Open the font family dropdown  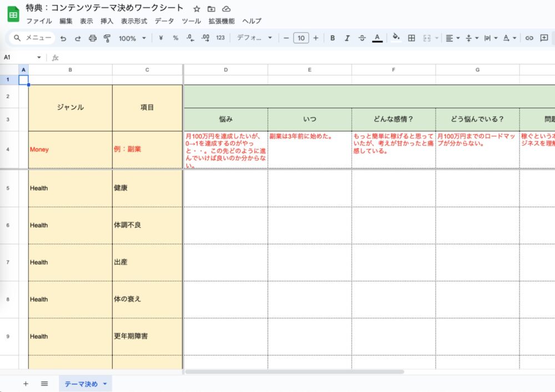[x=254, y=38]
